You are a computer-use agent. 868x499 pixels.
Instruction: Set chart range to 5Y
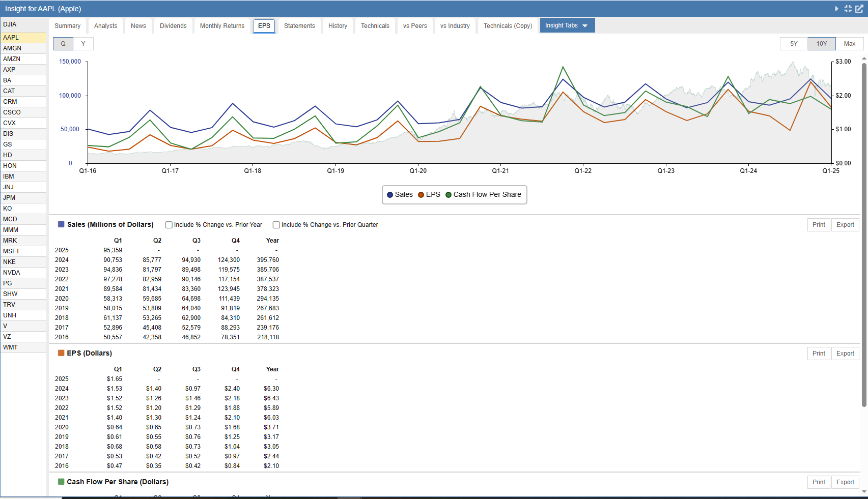coord(794,44)
